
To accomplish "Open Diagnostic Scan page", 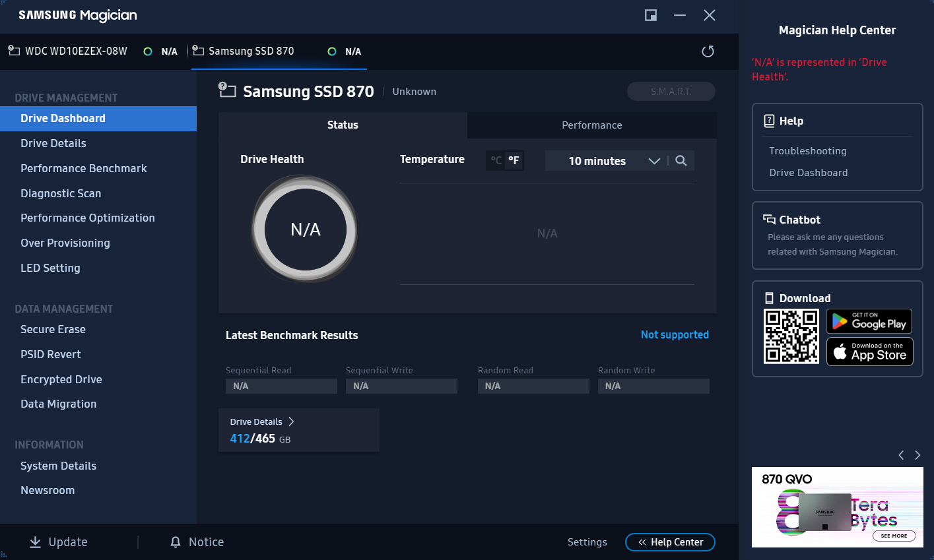I will coord(61,193).
